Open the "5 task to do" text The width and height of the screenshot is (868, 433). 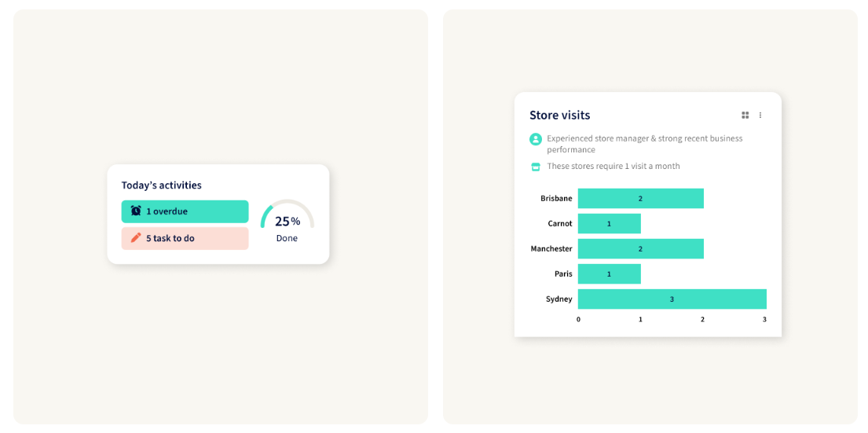(x=170, y=238)
